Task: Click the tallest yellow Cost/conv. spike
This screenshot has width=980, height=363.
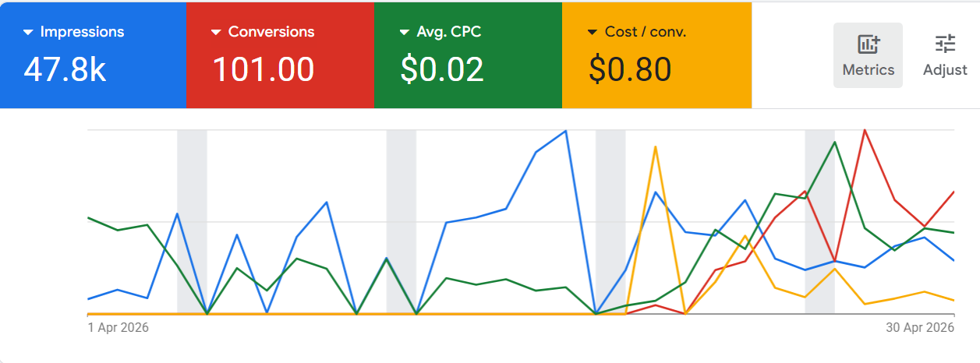Action: (x=656, y=146)
